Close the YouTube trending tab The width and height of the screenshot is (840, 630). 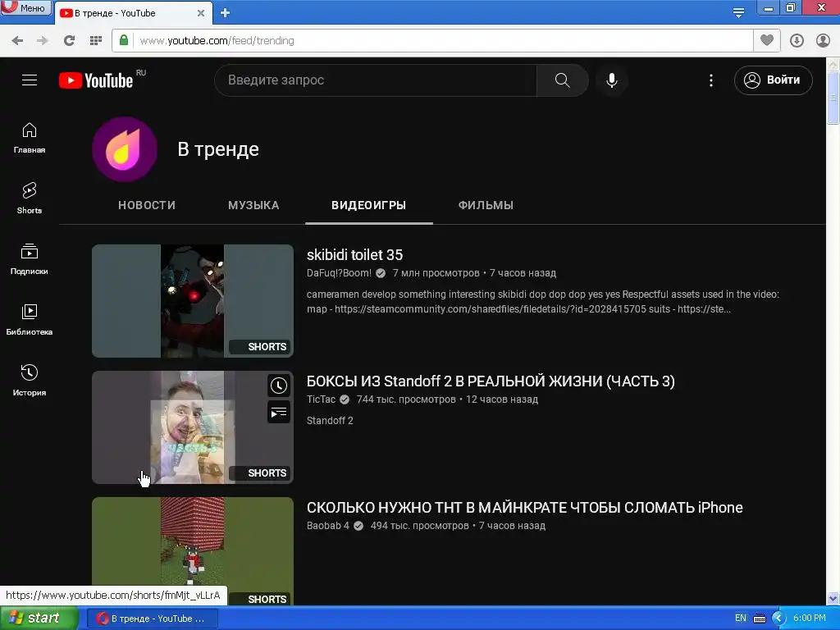[201, 13]
